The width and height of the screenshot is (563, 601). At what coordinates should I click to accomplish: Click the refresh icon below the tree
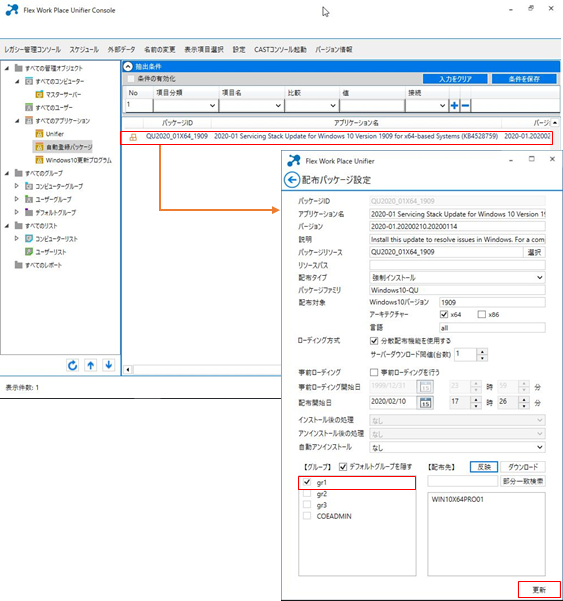(72, 365)
